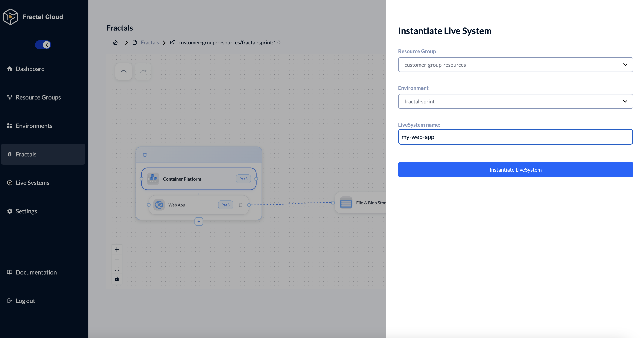644x338 pixels.
Task: Open Documentation from the sidebar
Action: 36,272
